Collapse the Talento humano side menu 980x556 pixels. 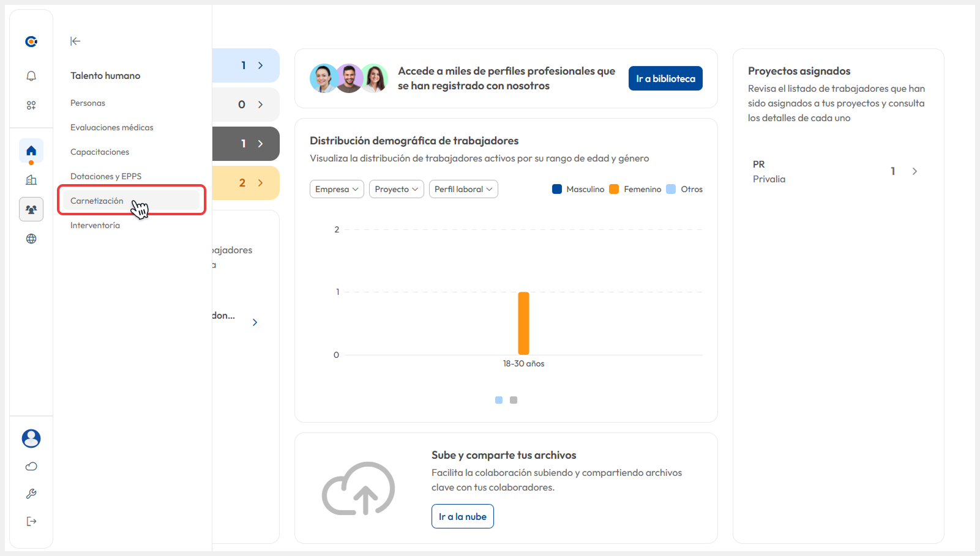click(75, 41)
